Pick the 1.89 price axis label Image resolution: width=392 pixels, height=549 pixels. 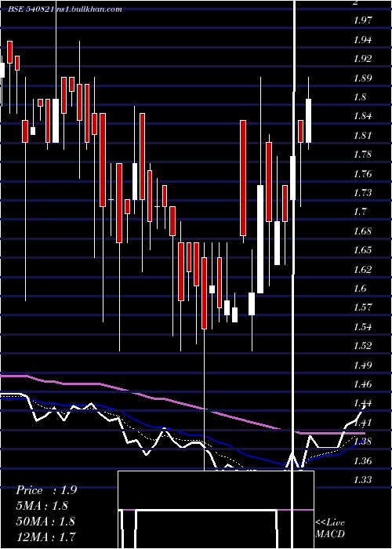point(362,78)
